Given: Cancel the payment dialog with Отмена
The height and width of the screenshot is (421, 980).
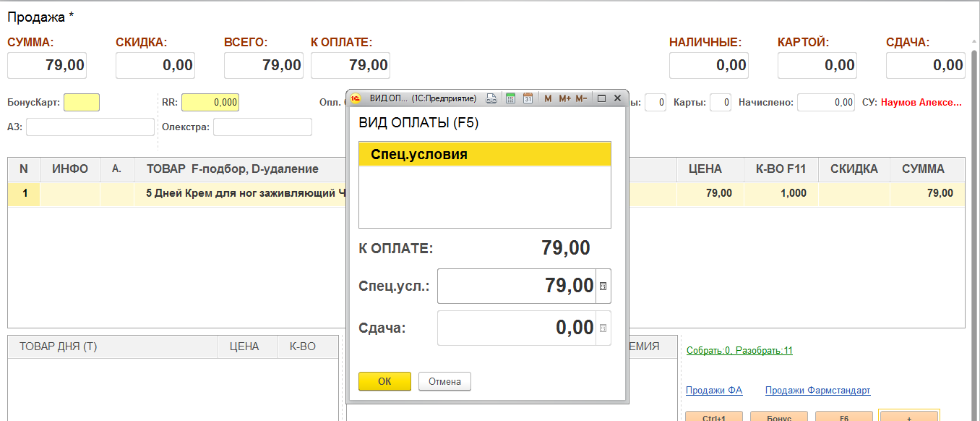Looking at the screenshot, I should click(444, 381).
